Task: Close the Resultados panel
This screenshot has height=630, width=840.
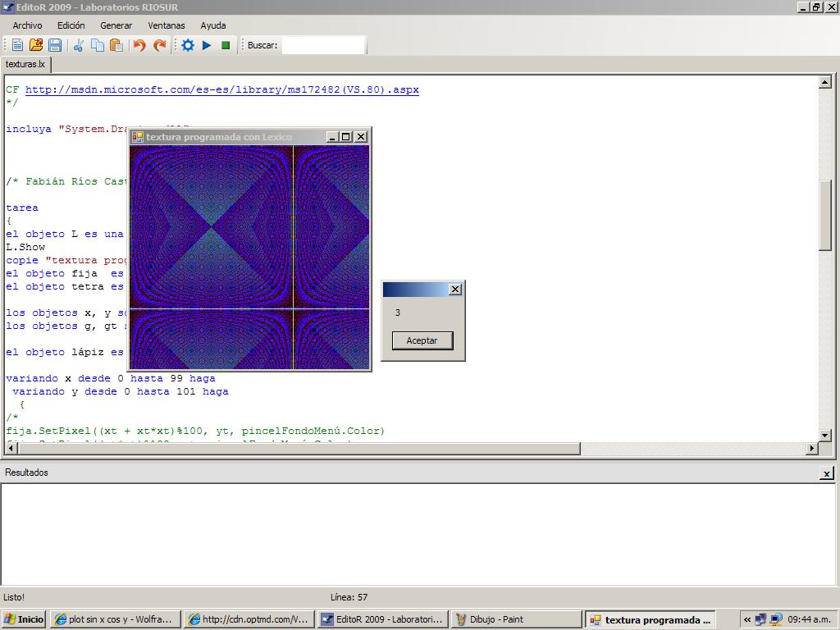Action: tap(826, 473)
